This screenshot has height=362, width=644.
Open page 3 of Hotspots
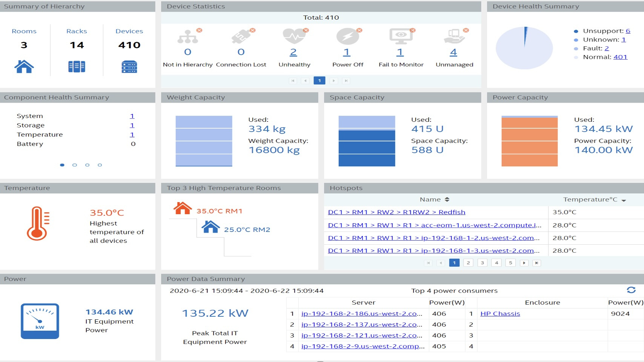click(482, 263)
